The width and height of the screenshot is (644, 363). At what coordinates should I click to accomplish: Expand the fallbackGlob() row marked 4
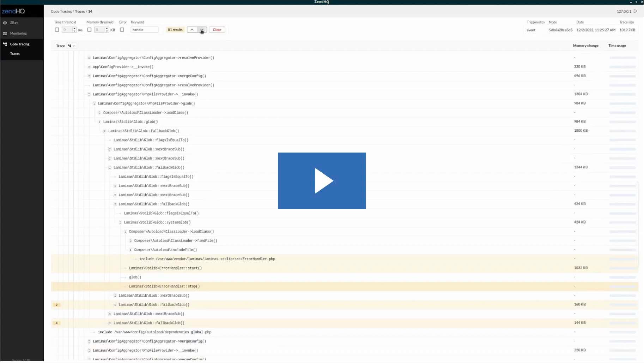pos(110,323)
